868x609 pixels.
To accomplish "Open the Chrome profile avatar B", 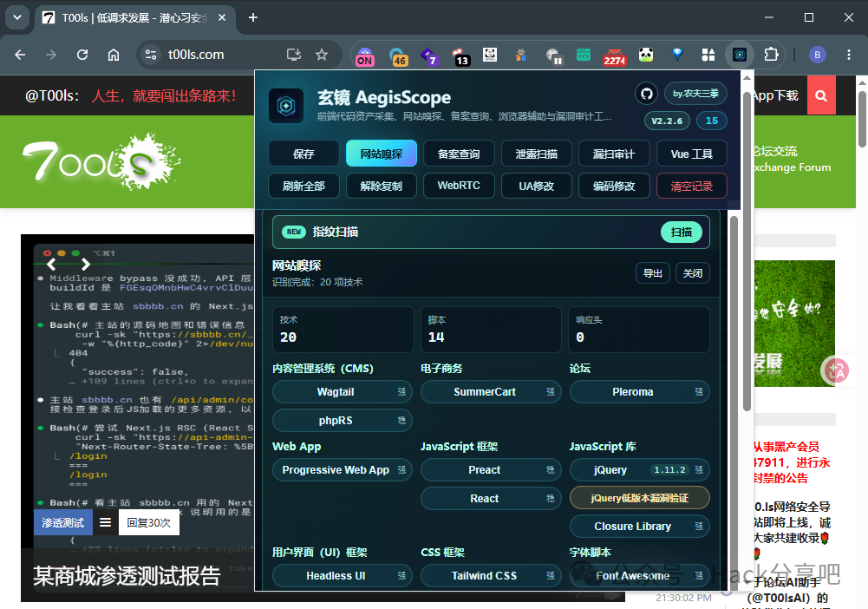I will point(818,55).
